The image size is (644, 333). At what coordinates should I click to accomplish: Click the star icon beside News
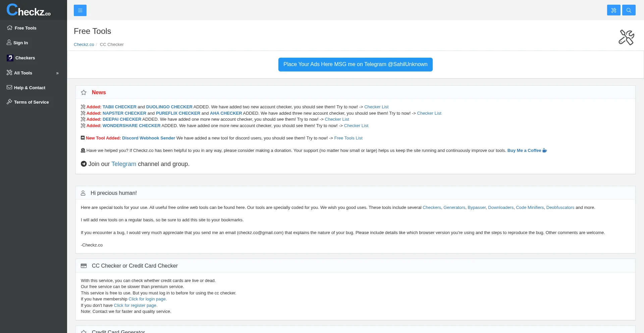pos(84,93)
